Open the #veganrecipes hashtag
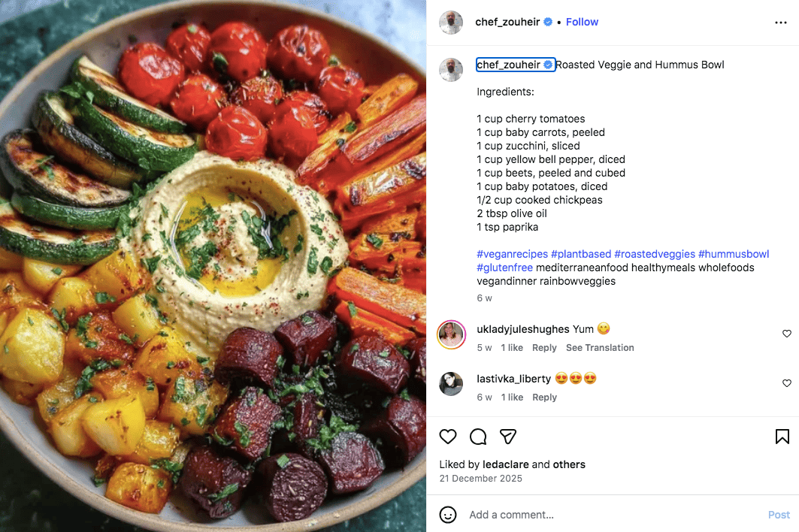The height and width of the screenshot is (532, 799). pos(512,254)
